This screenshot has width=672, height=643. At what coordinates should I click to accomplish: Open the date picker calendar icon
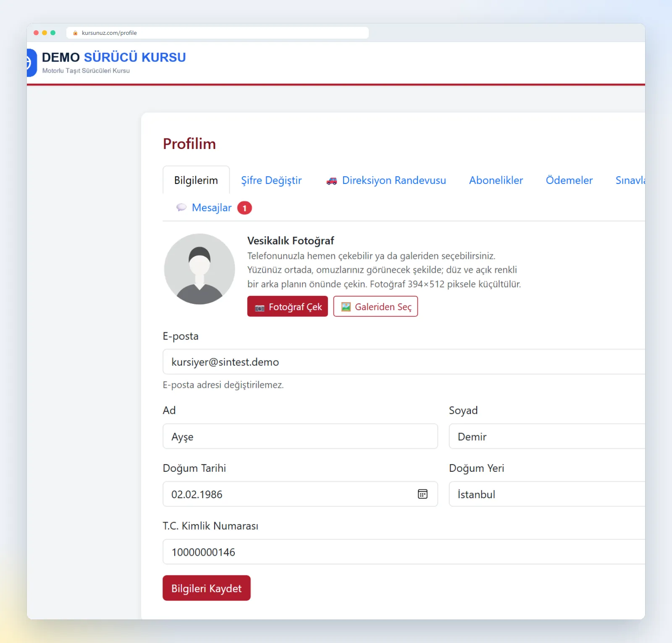pos(423,494)
